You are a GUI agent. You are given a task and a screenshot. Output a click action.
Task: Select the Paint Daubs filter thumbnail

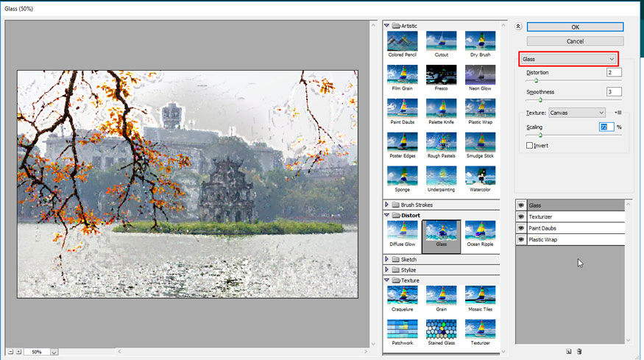402,108
